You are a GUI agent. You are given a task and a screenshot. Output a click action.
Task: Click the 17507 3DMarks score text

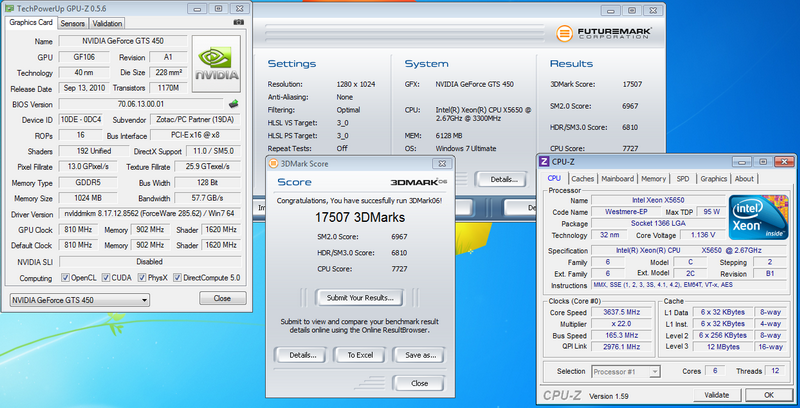[x=360, y=217]
